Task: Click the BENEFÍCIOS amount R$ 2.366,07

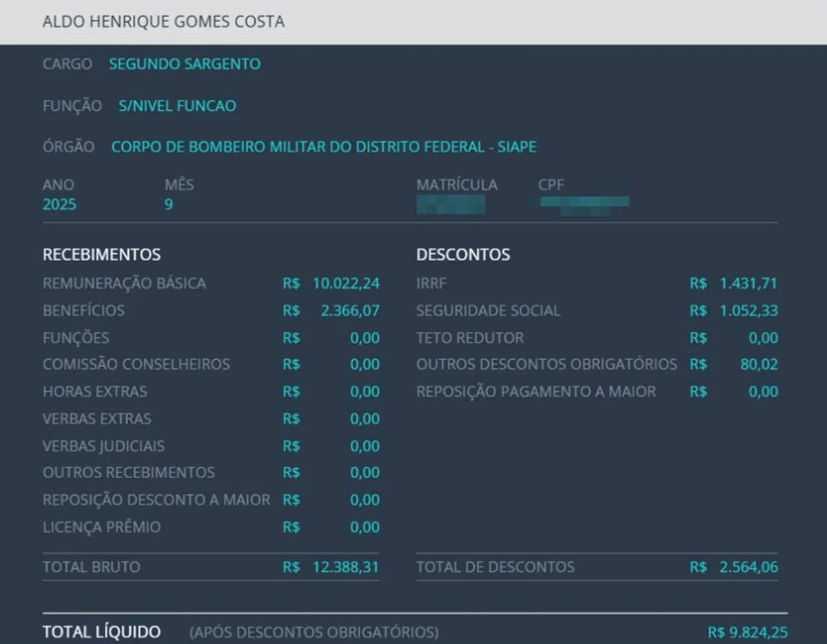Action: point(331,311)
